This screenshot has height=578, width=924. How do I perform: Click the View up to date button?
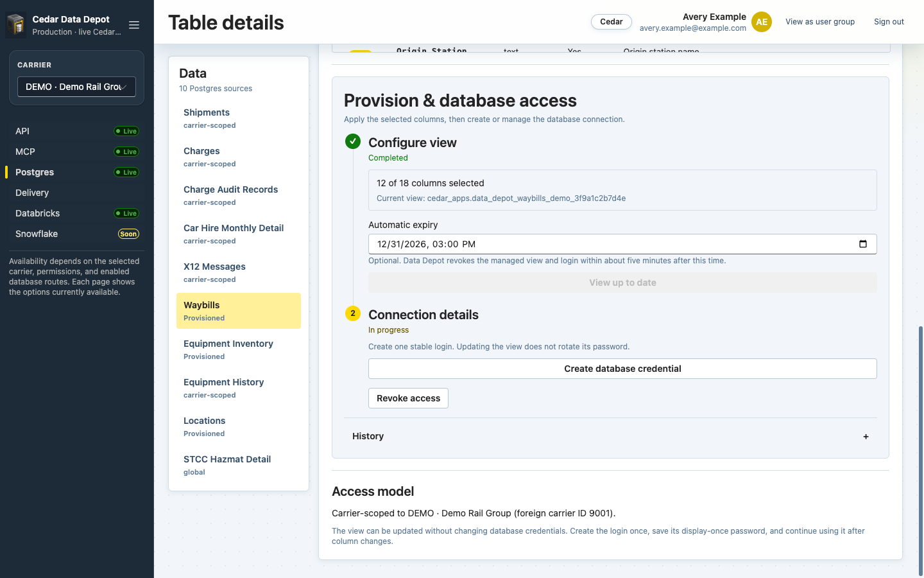[x=622, y=283]
